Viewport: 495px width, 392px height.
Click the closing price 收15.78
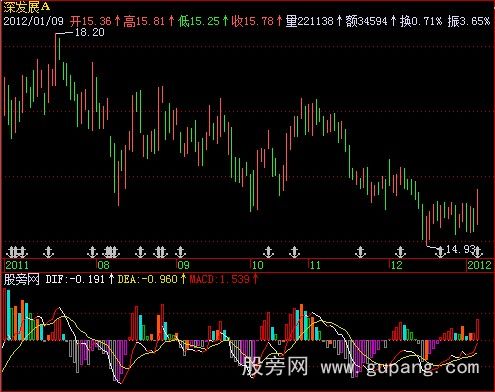(x=253, y=21)
